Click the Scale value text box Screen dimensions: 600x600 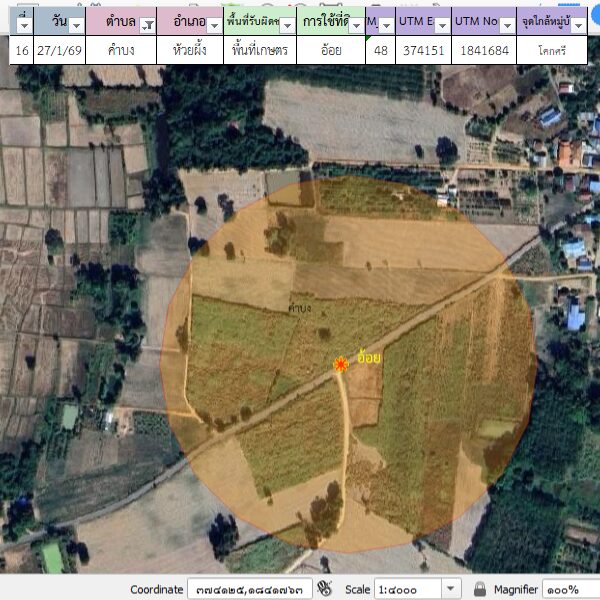click(406, 589)
